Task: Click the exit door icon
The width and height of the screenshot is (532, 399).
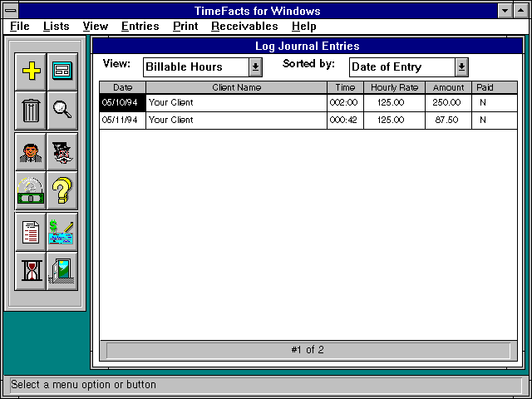Action: (x=62, y=271)
